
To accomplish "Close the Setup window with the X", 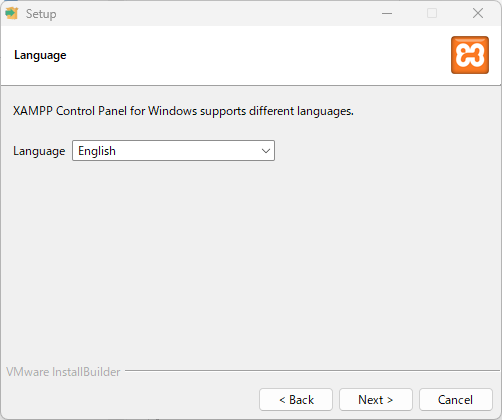I will (478, 14).
